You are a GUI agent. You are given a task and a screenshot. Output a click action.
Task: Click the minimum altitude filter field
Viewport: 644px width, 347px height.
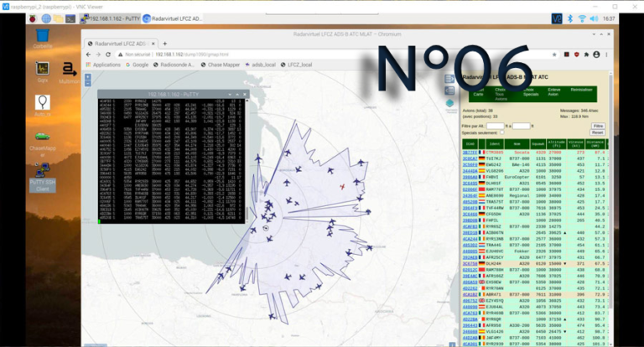pyautogui.click(x=495, y=126)
